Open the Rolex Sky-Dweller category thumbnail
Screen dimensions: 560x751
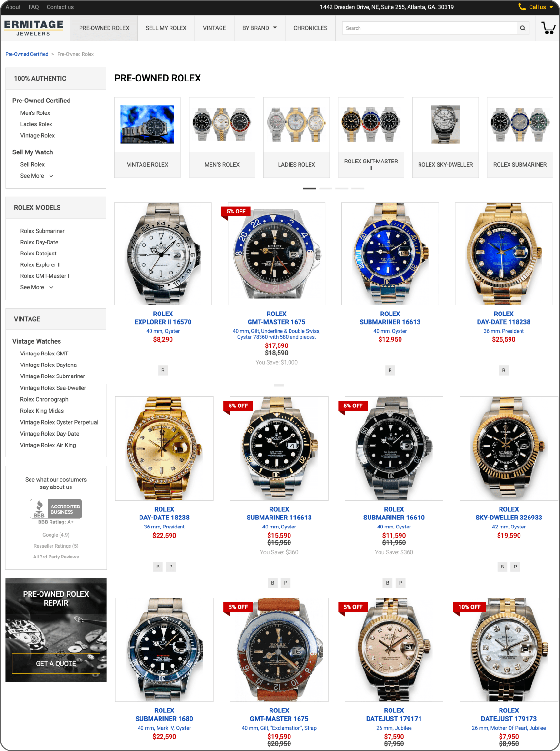(446, 137)
